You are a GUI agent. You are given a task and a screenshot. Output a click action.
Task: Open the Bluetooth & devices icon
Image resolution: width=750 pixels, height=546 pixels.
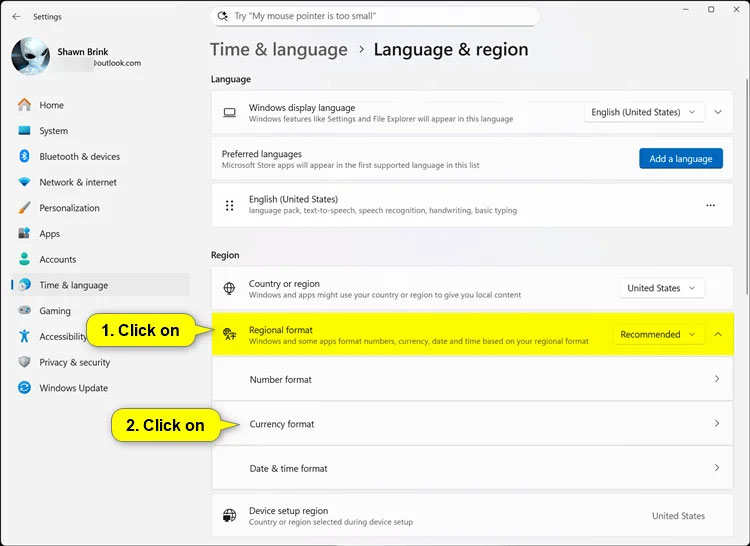(24, 156)
